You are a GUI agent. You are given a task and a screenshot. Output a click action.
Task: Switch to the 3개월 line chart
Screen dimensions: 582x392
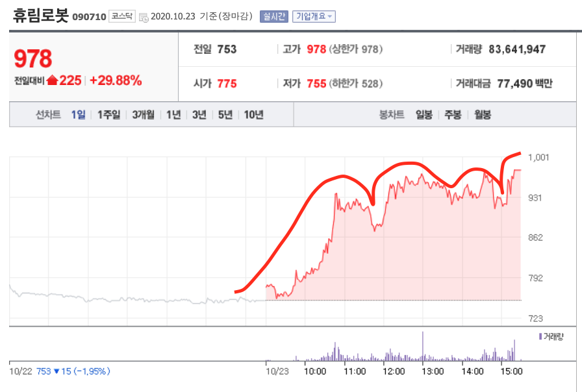[144, 115]
